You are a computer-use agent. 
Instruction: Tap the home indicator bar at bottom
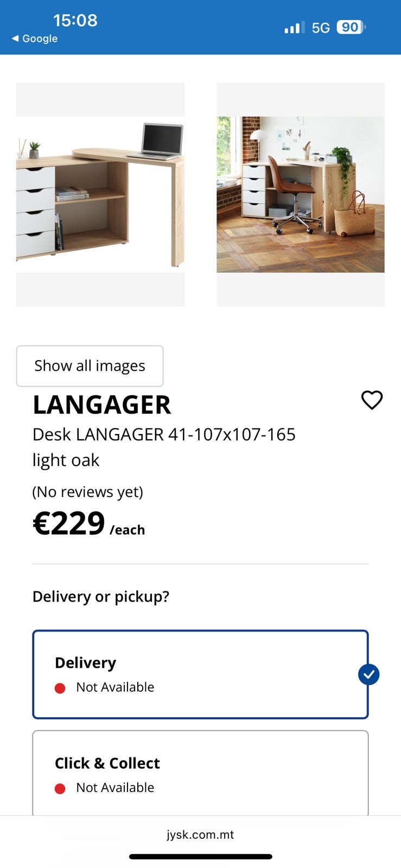point(200,857)
